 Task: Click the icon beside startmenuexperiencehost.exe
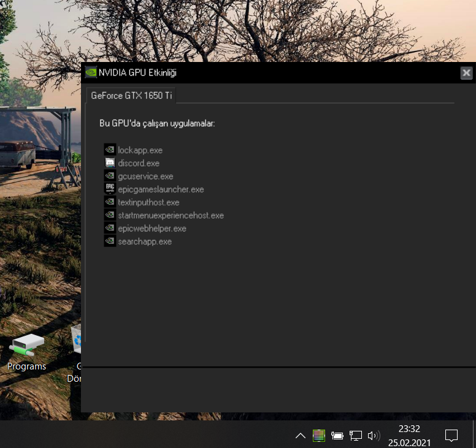point(110,215)
